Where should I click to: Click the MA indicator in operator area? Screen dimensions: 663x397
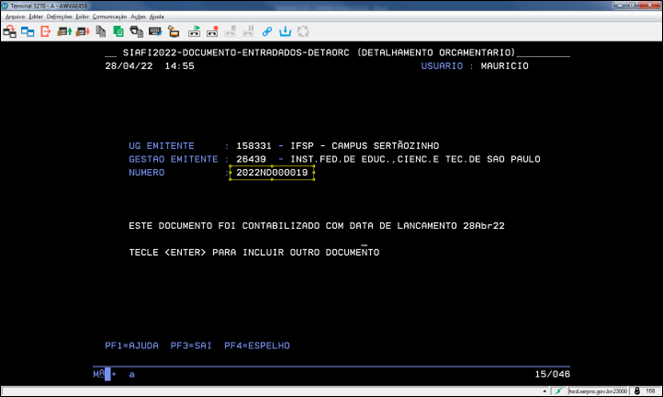click(99, 374)
